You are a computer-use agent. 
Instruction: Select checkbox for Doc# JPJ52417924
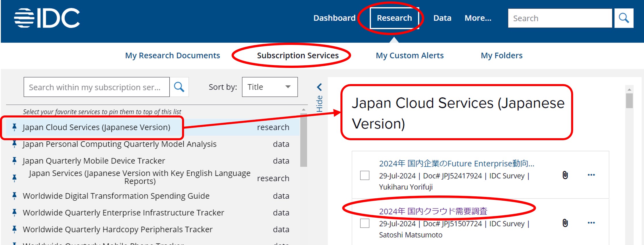click(365, 175)
